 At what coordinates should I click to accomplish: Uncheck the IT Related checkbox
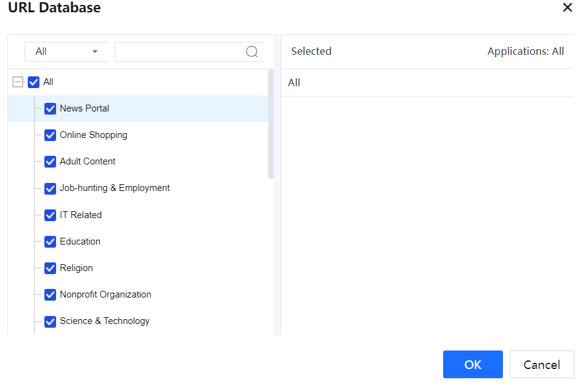(x=51, y=215)
